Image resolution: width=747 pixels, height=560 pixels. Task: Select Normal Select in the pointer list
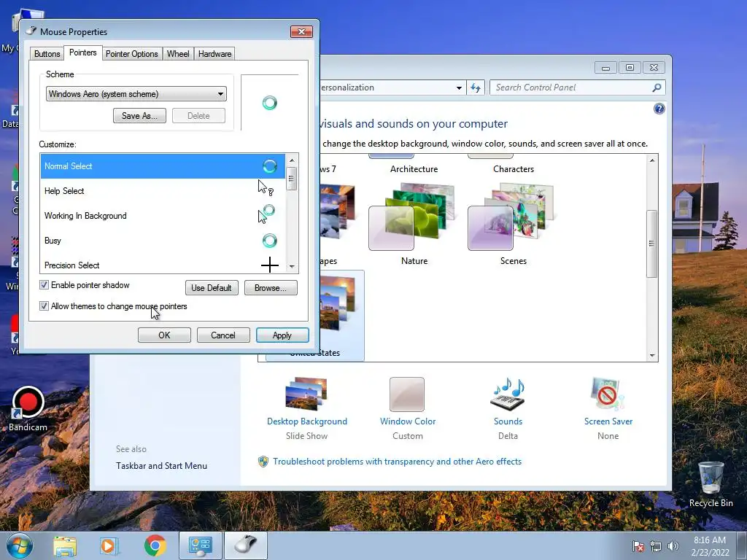pyautogui.click(x=163, y=166)
